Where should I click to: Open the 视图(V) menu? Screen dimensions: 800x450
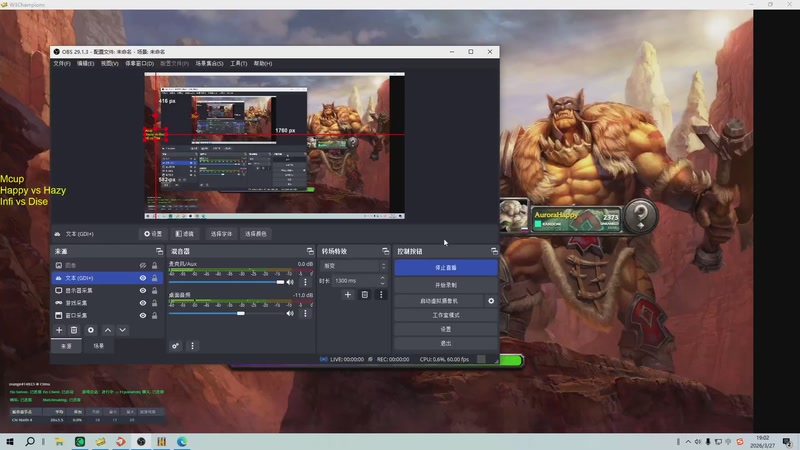(x=109, y=63)
